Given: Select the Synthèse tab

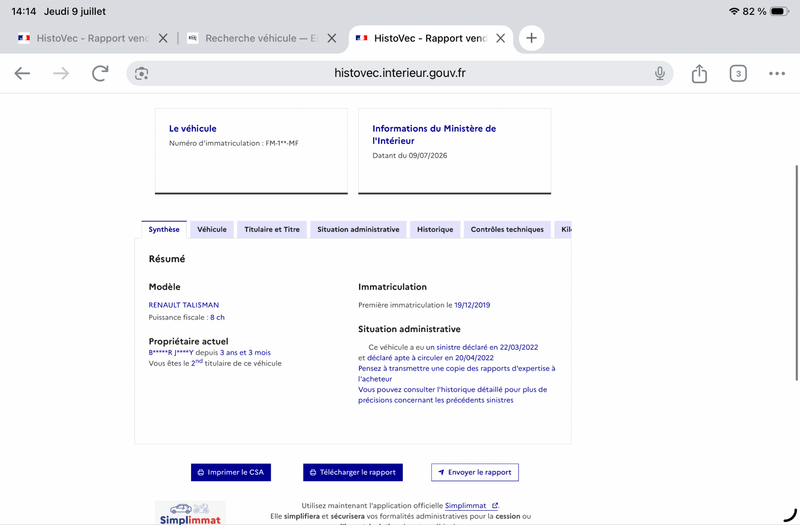Looking at the screenshot, I should 164,230.
